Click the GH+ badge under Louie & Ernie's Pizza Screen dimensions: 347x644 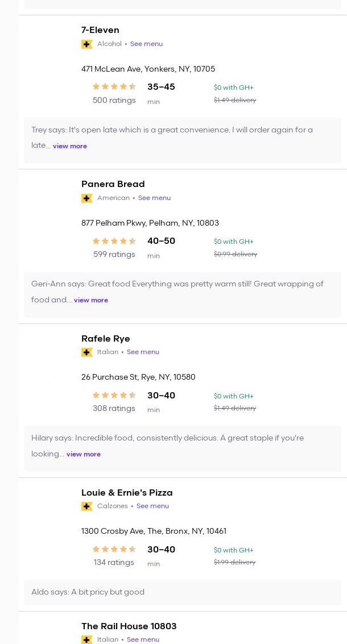(86, 506)
